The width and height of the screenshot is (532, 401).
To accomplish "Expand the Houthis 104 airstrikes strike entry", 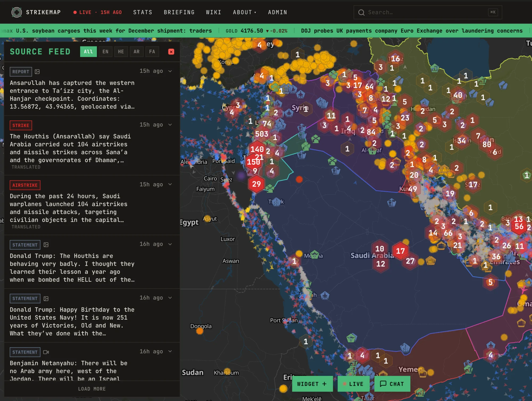I will (170, 125).
